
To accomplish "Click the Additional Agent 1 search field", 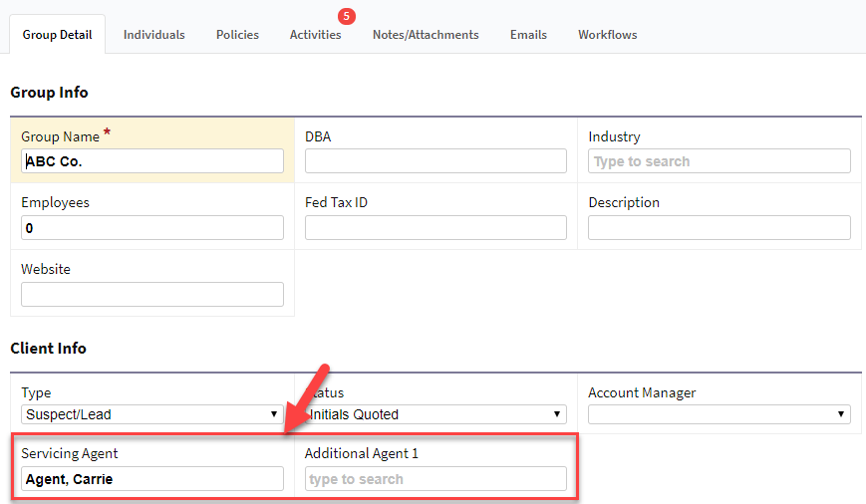I will pyautogui.click(x=435, y=479).
